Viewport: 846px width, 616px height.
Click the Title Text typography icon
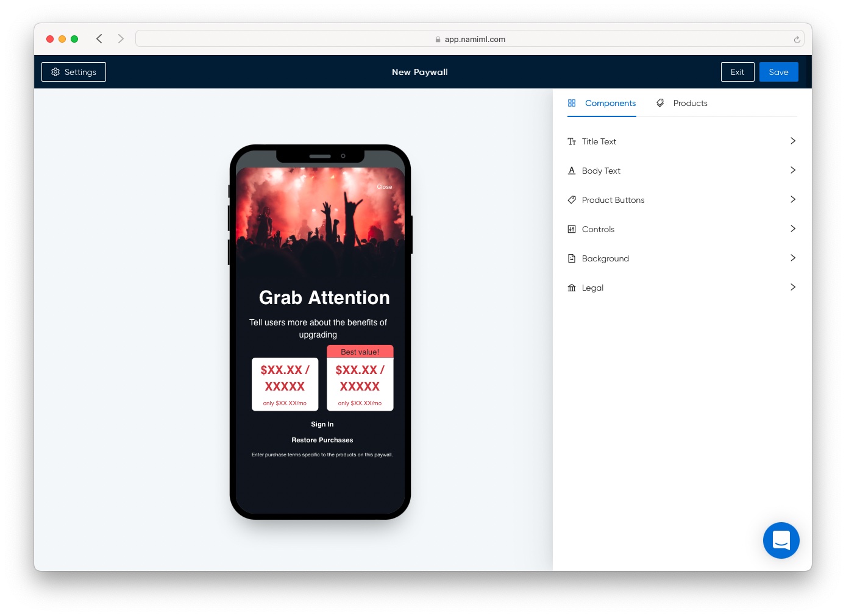tap(572, 141)
